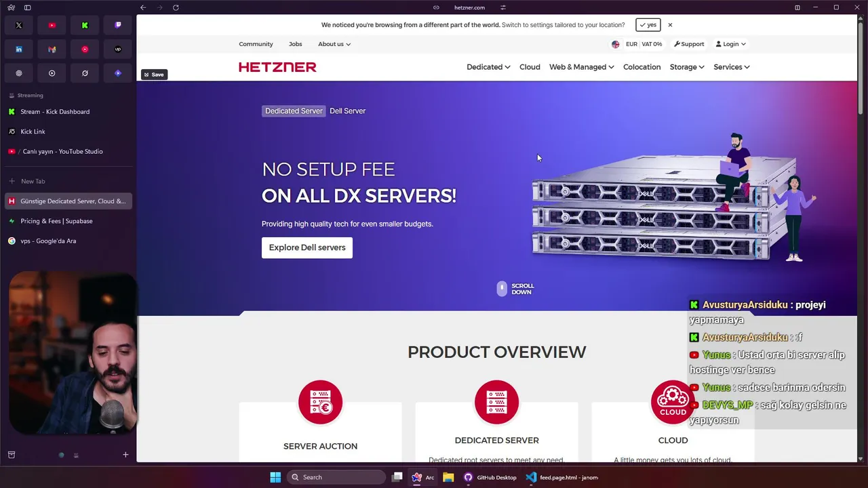Open the Colocation menu item
The width and height of the screenshot is (868, 488).
(x=642, y=67)
